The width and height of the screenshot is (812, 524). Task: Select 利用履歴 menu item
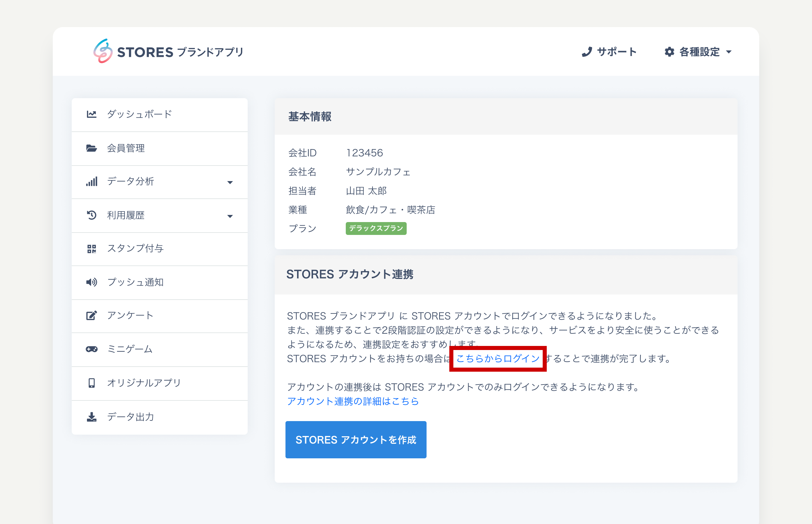click(159, 216)
